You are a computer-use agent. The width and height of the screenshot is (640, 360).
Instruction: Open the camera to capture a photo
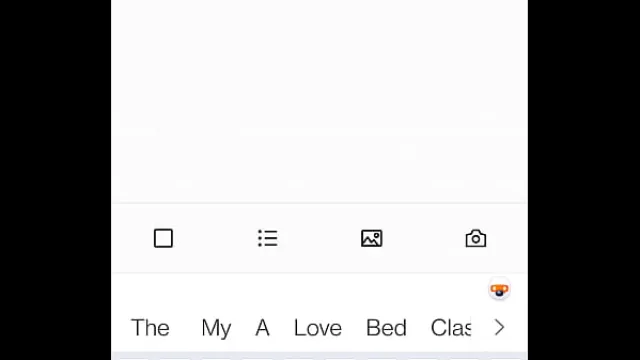coord(476,238)
